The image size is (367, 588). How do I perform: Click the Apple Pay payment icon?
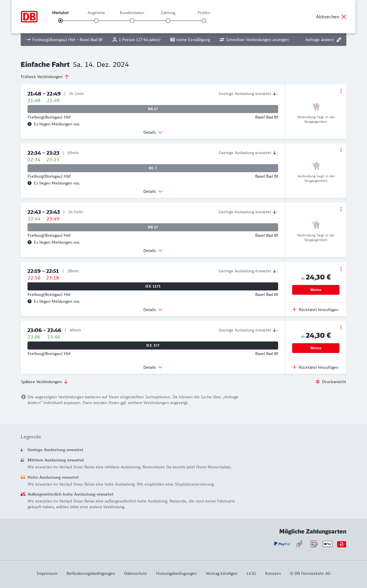pyautogui.click(x=327, y=544)
